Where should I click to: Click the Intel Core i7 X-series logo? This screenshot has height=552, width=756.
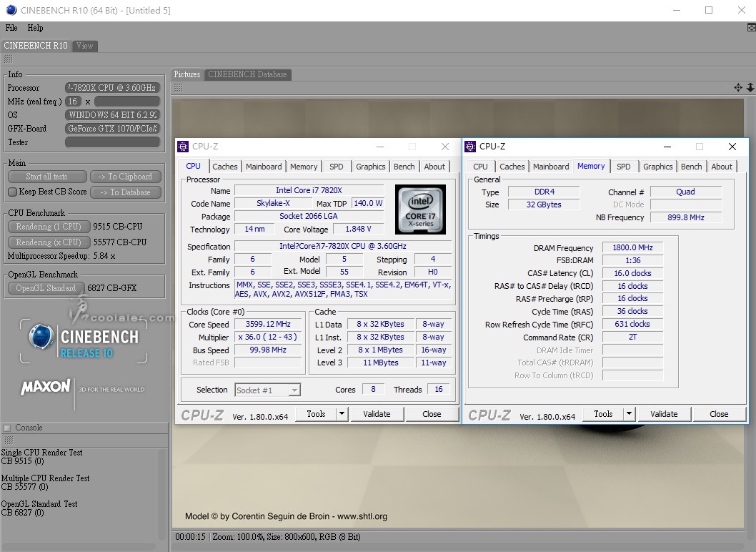[420, 210]
